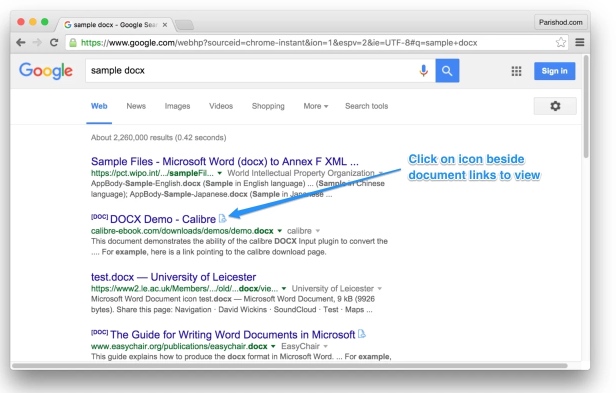Select the Web search tab
The width and height of the screenshot is (616, 393).
pyautogui.click(x=99, y=106)
